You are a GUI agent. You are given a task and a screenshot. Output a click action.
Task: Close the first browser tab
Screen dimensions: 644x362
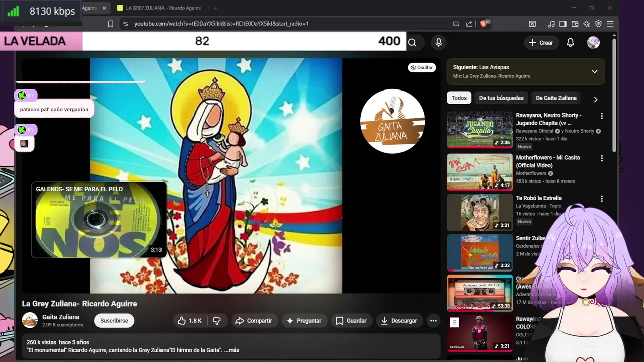pyautogui.click(x=104, y=8)
